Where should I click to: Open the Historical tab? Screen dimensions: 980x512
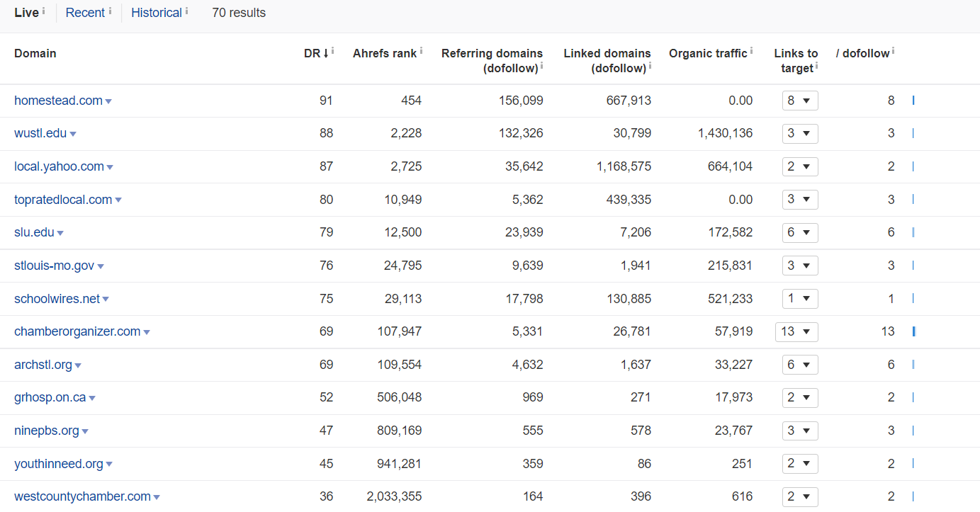coord(157,13)
